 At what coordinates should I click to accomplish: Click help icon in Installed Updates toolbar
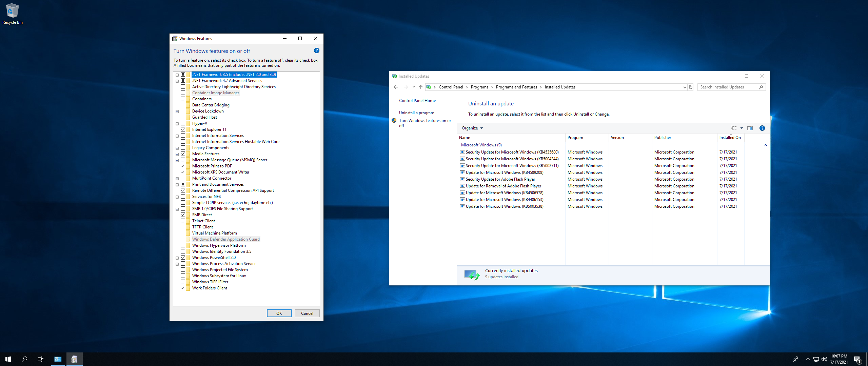pyautogui.click(x=762, y=128)
